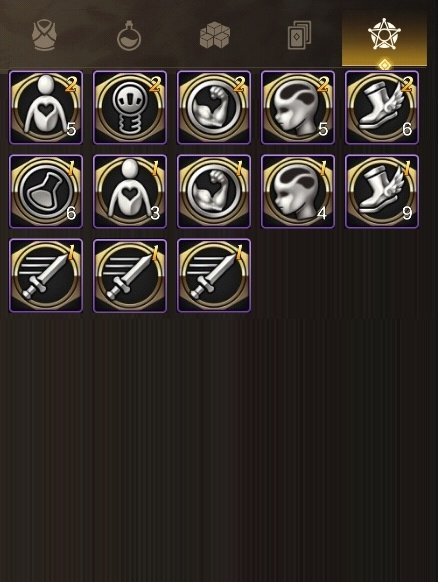Switch to the potion consumables tab

click(129, 35)
